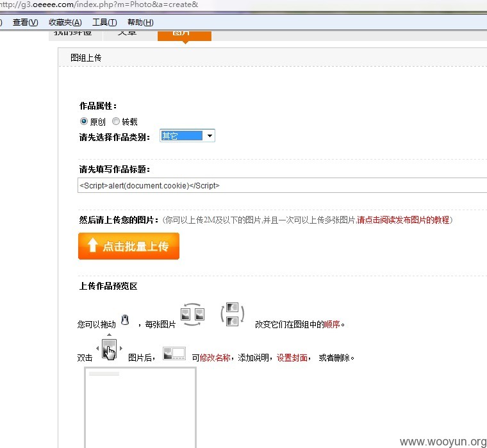This screenshot has height=448, width=487.
Task: Open the 帮助(H) menu
Action: tap(140, 22)
